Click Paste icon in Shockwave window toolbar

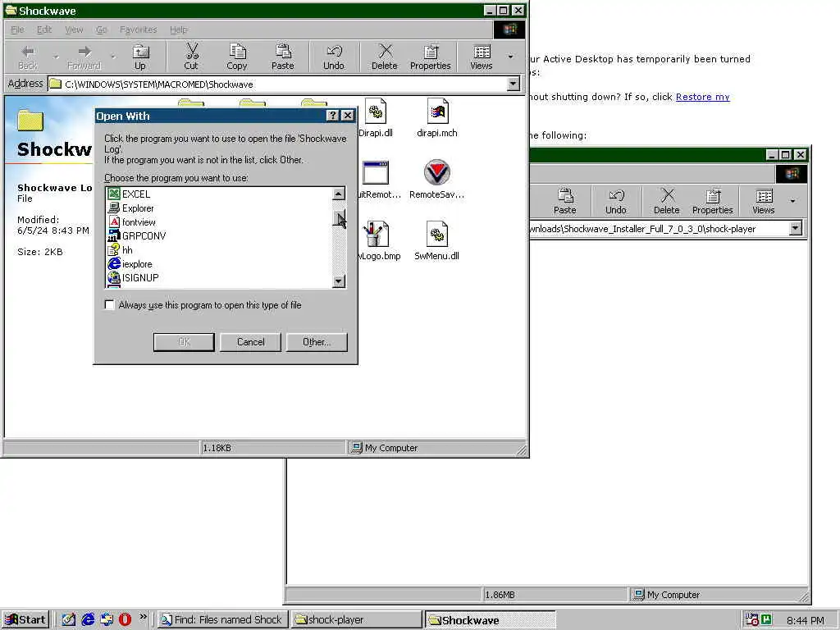[283, 57]
